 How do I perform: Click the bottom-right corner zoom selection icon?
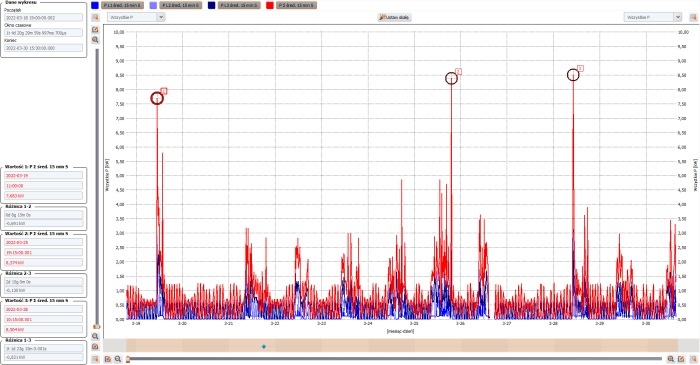coord(693,359)
